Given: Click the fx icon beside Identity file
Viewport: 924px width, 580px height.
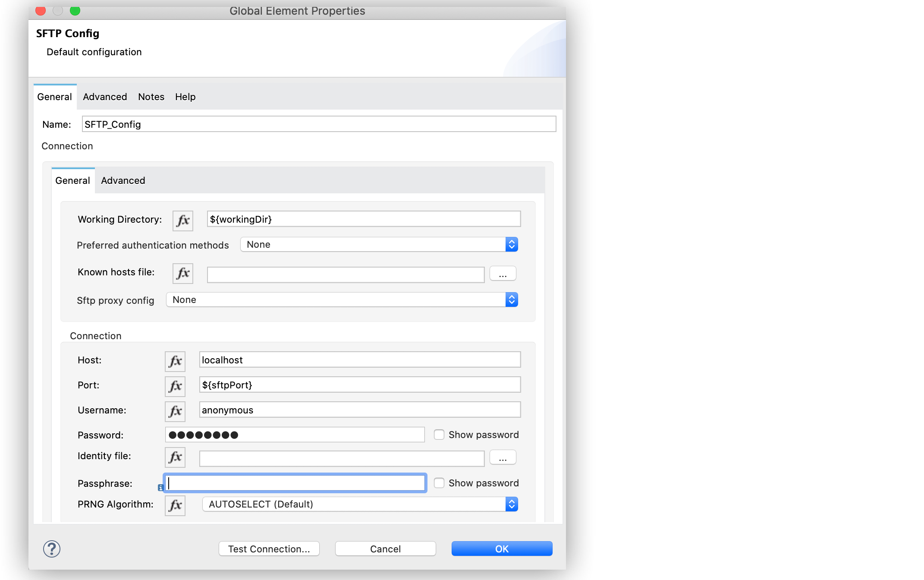Looking at the screenshot, I should [174, 457].
